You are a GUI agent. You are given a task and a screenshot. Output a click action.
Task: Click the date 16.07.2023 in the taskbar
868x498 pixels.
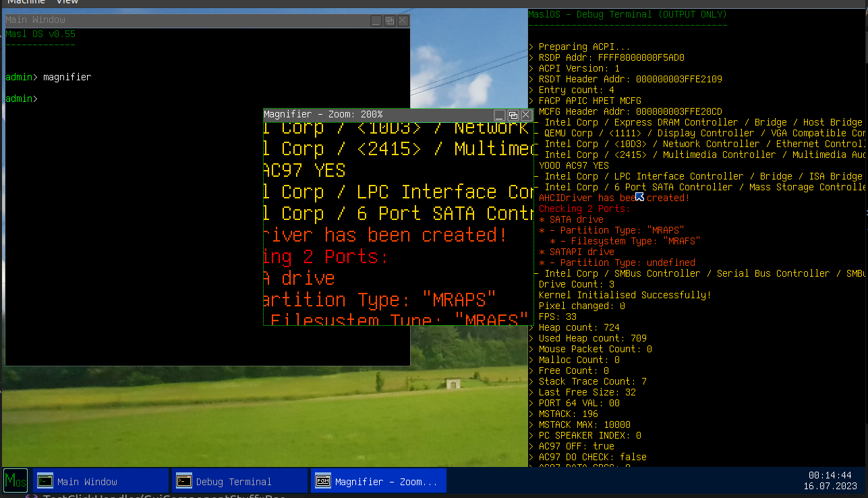coord(830,486)
